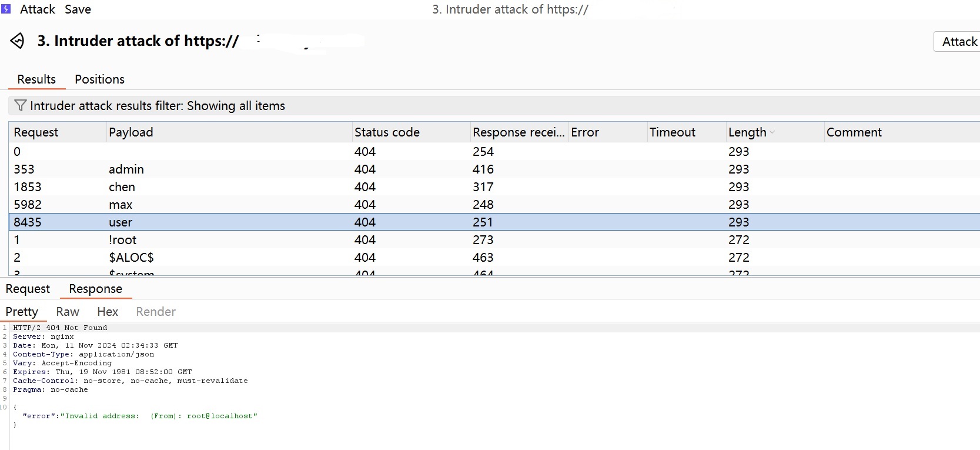The width and height of the screenshot is (980, 450).
Task: Open the results filter bar settings
Action: point(158,106)
